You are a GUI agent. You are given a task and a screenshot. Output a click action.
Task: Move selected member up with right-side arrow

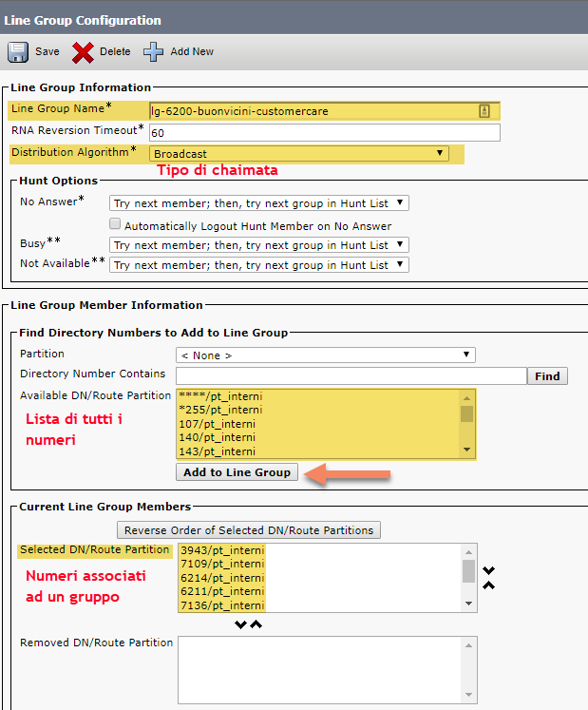tap(488, 585)
